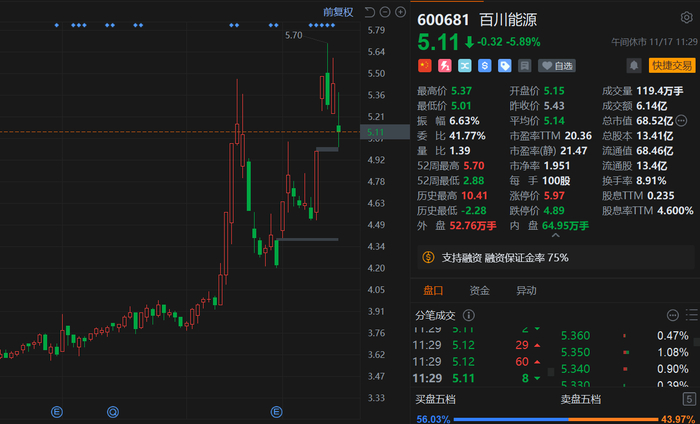The image size is (700, 424).
Task: Click the 成交量 119.4万手 value
Action: pos(659,91)
